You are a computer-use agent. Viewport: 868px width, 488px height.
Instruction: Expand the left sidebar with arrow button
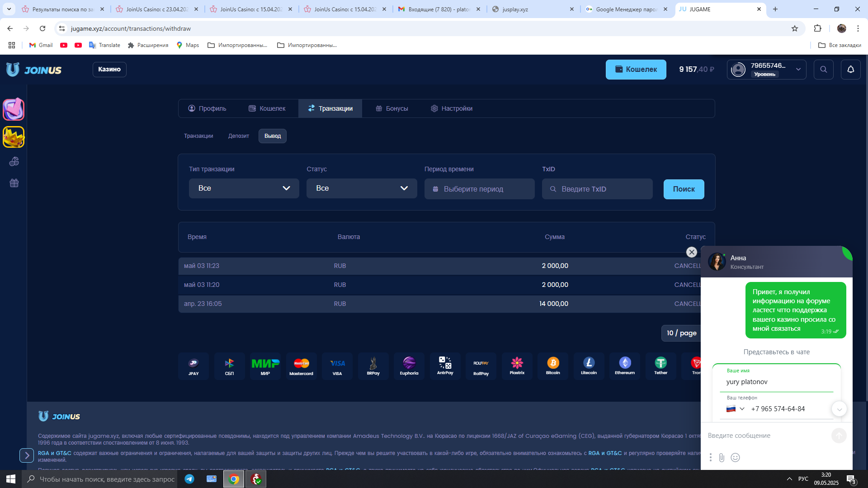pos(27,455)
